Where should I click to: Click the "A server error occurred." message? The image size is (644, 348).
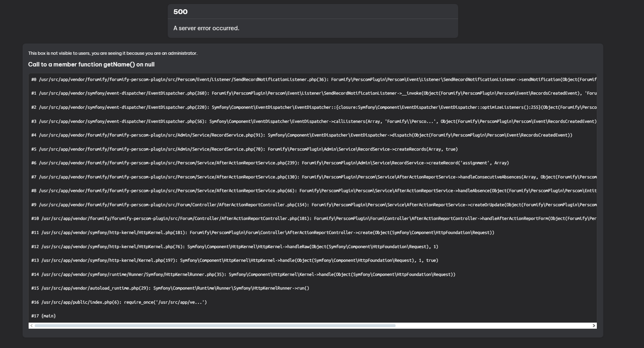tap(206, 28)
